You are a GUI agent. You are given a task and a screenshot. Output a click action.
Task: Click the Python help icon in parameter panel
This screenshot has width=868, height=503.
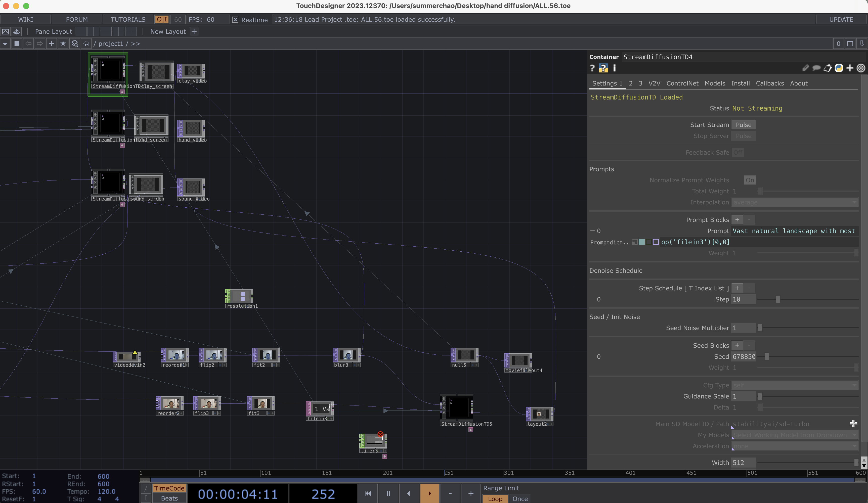pos(603,68)
